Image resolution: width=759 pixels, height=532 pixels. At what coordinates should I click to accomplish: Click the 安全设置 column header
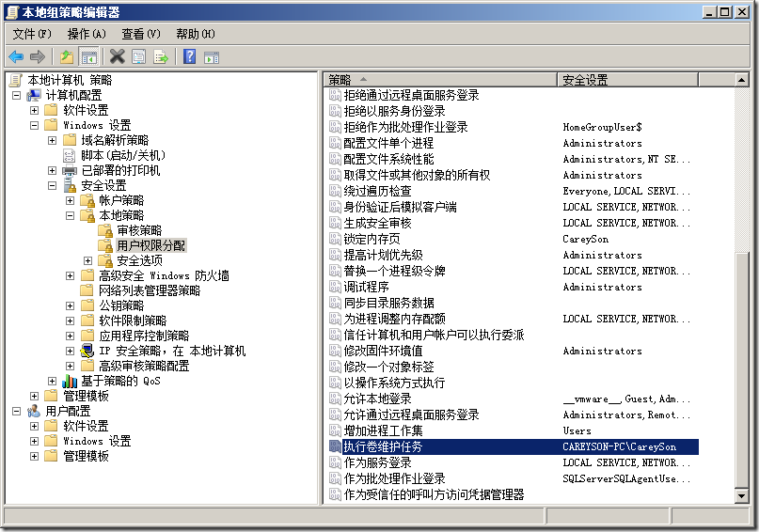tap(649, 80)
